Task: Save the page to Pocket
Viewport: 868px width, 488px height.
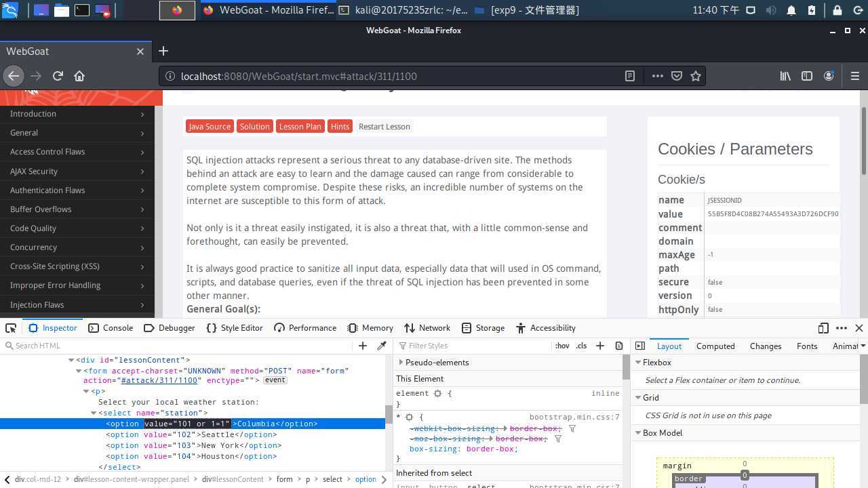Action: coord(676,76)
